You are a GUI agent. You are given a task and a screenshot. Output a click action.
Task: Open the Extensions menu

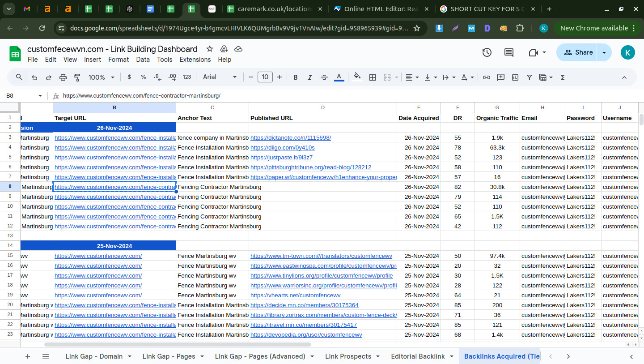coord(195,60)
